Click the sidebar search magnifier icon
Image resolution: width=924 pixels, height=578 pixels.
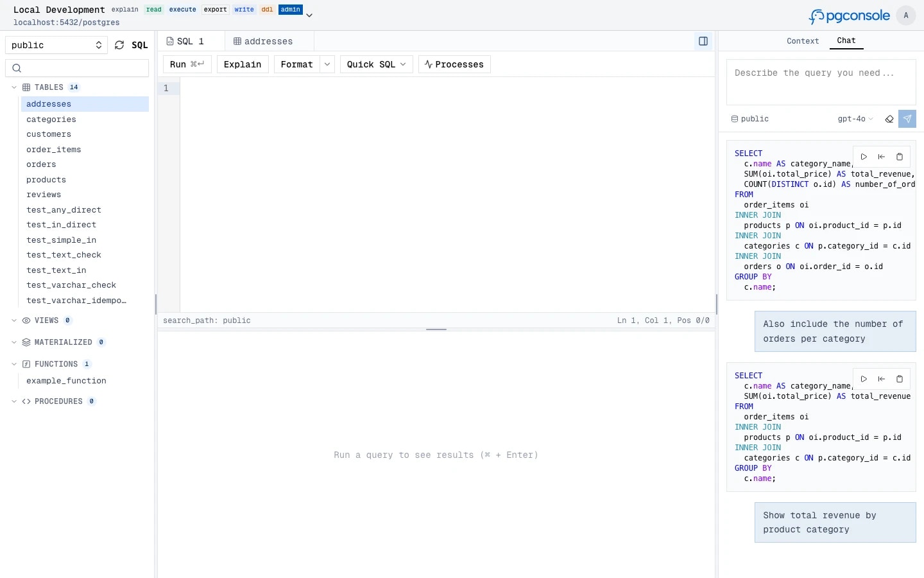[17, 68]
